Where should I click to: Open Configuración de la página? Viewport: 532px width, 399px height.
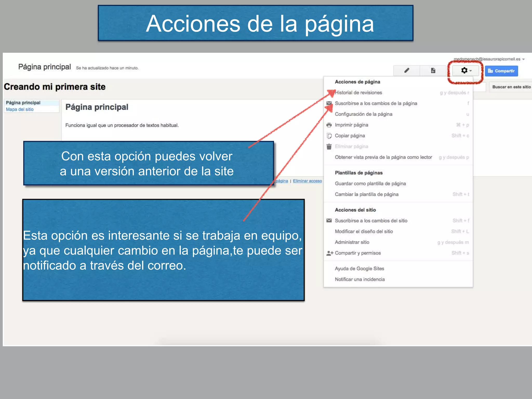[398, 114]
